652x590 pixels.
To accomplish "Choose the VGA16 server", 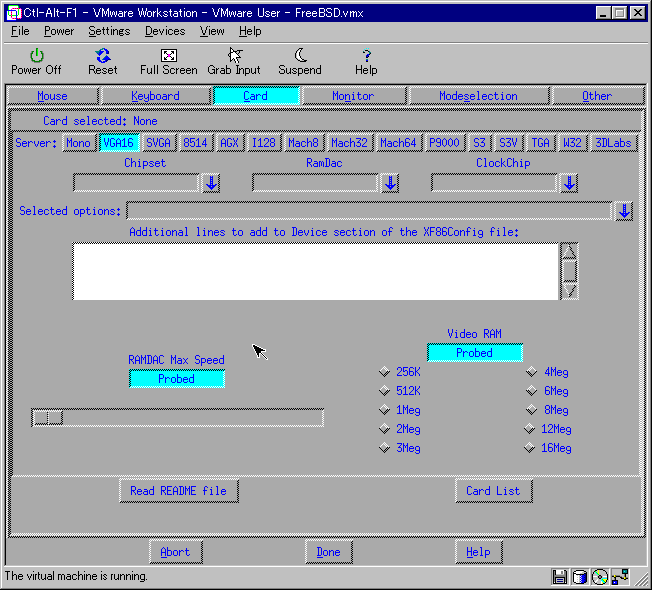I will [x=119, y=143].
